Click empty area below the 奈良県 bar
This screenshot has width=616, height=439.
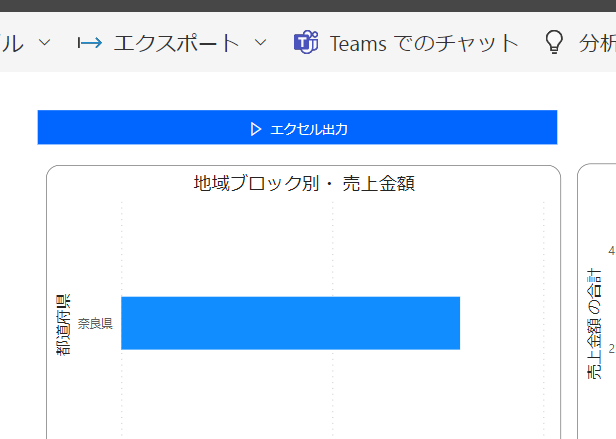[290, 395]
